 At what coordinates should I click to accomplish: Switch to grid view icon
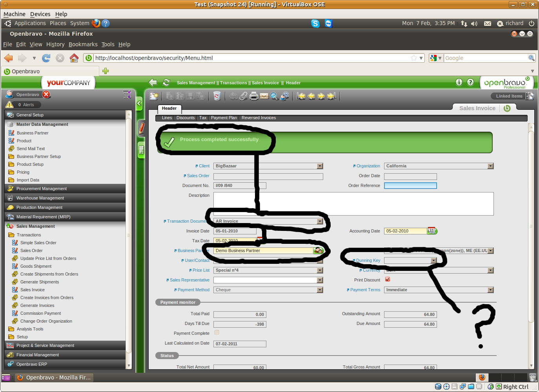pos(142,150)
